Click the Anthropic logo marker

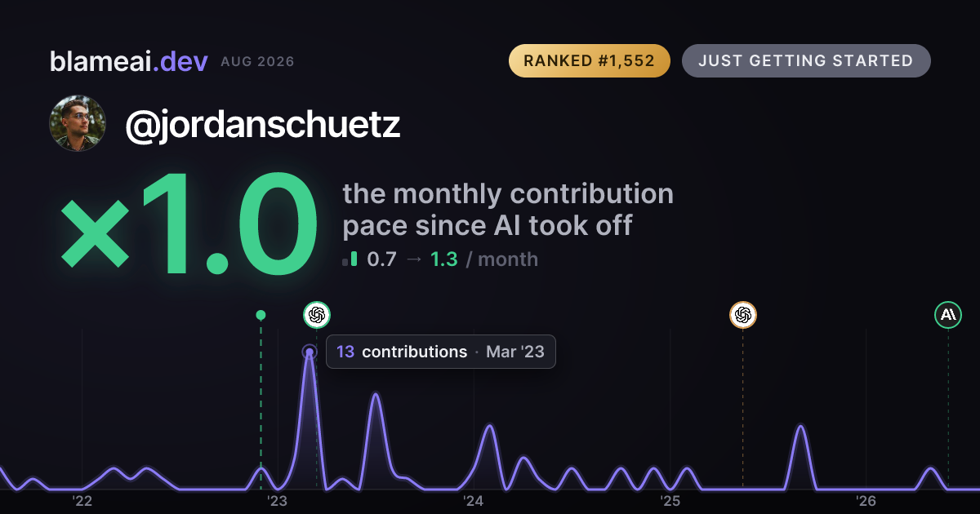pyautogui.click(x=948, y=314)
